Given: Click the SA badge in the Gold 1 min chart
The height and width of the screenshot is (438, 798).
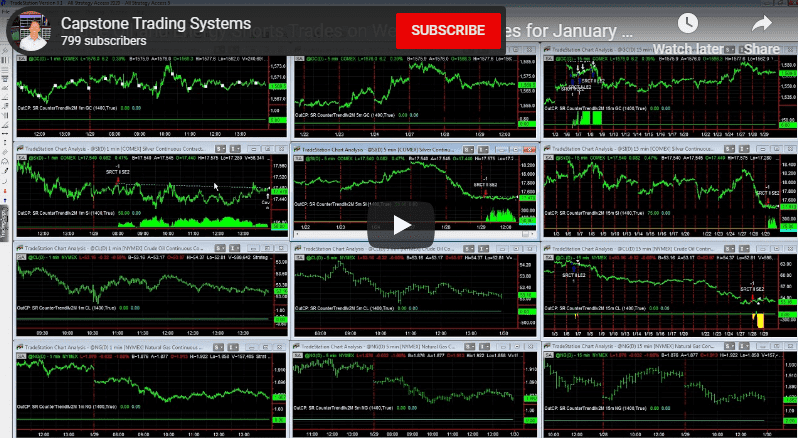Looking at the screenshot, I should tap(22, 60).
